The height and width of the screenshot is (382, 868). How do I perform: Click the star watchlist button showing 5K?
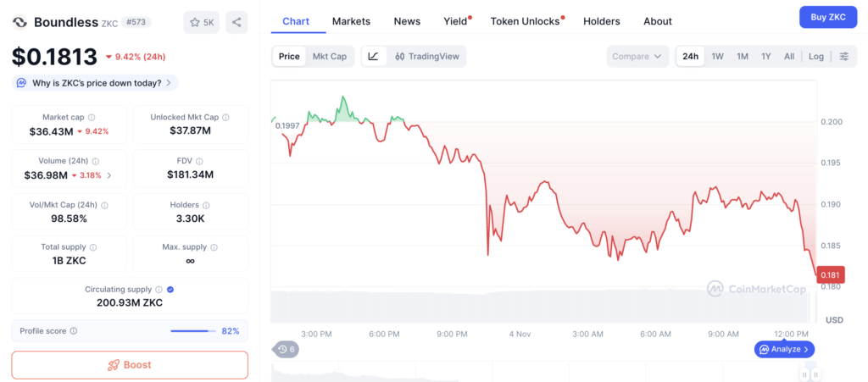(x=201, y=22)
